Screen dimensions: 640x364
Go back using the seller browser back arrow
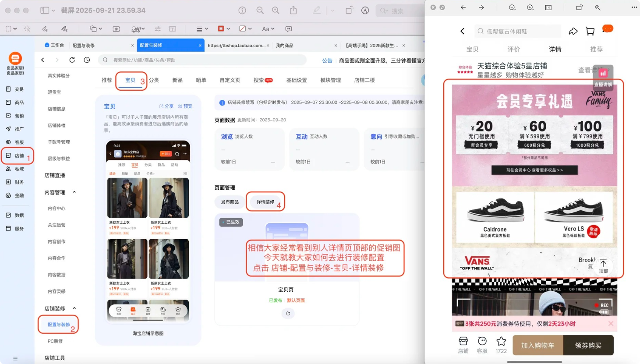click(x=43, y=60)
